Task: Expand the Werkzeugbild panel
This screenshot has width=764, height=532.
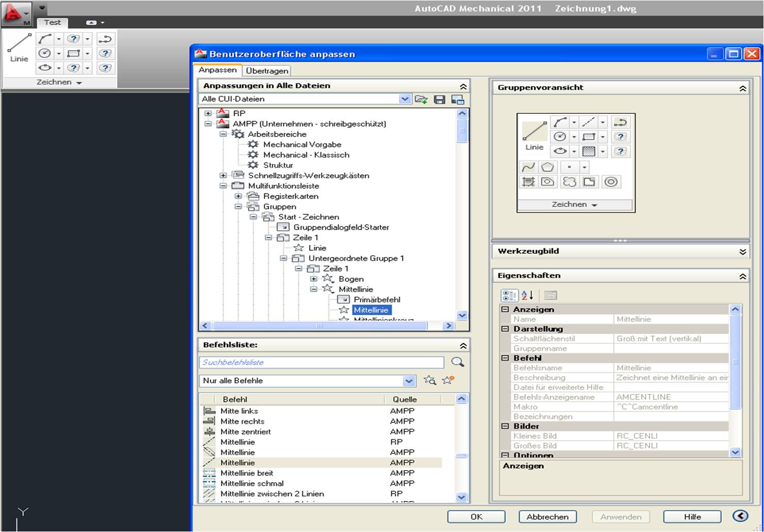Action: point(742,251)
